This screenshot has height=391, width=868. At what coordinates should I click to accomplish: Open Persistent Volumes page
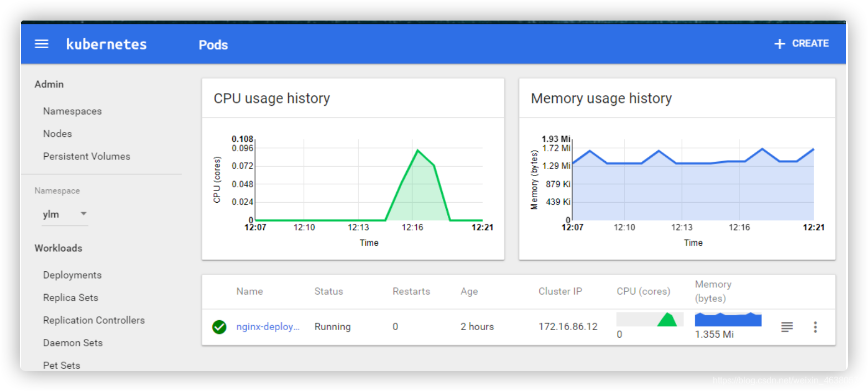[x=86, y=157]
